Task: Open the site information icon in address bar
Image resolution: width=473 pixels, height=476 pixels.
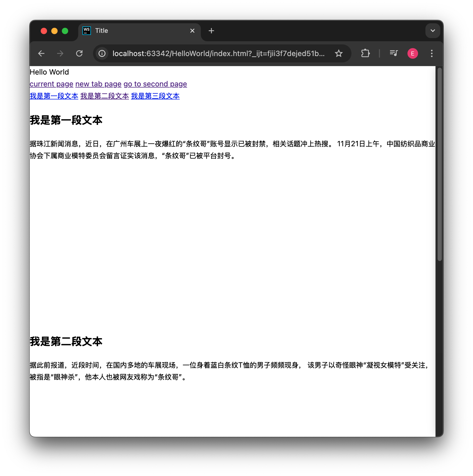Action: pos(102,53)
